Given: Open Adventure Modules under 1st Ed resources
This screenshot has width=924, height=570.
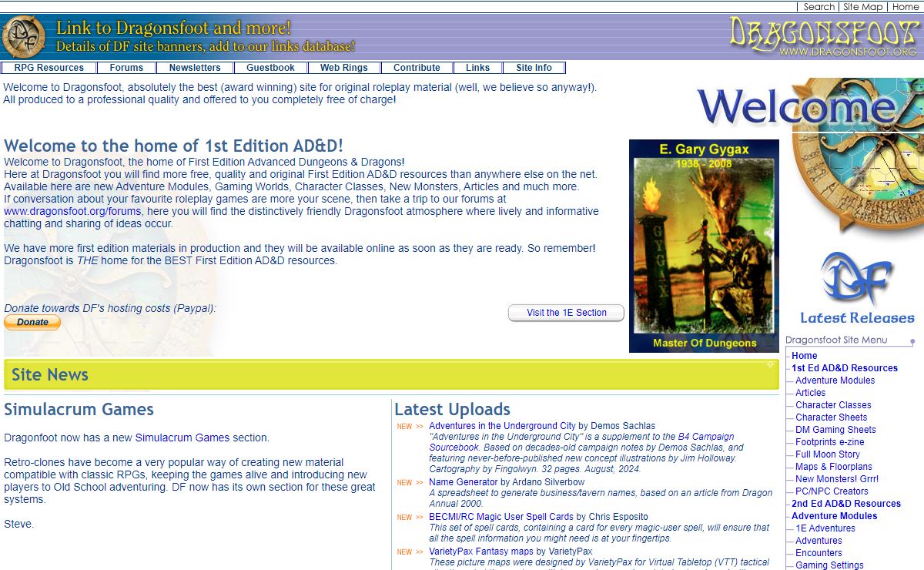Looking at the screenshot, I should point(835,381).
